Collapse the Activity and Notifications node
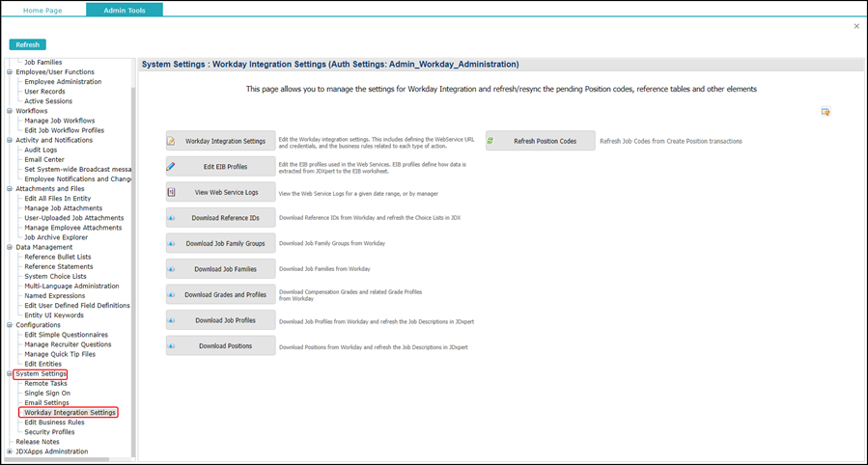Viewport: 868px width, 465px height. 10,140
